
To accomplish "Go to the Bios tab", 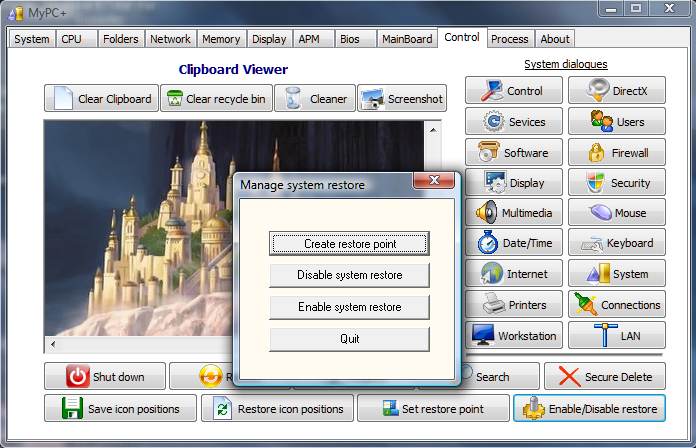I will [x=355, y=39].
